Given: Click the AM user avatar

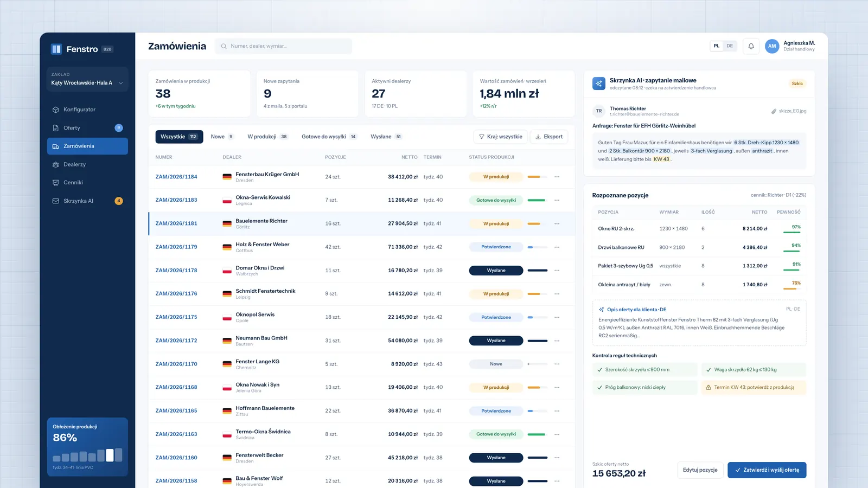Looking at the screenshot, I should click(x=772, y=46).
